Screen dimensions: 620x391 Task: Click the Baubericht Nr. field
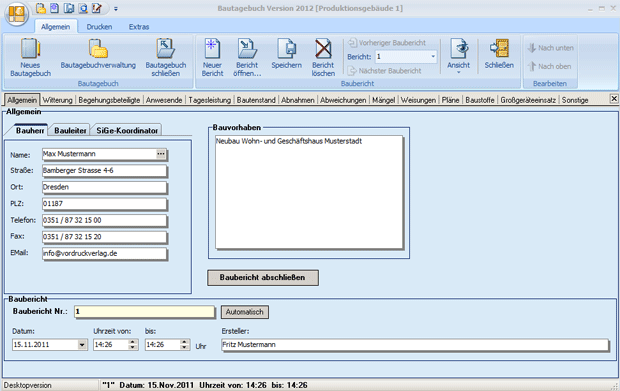tap(145, 312)
